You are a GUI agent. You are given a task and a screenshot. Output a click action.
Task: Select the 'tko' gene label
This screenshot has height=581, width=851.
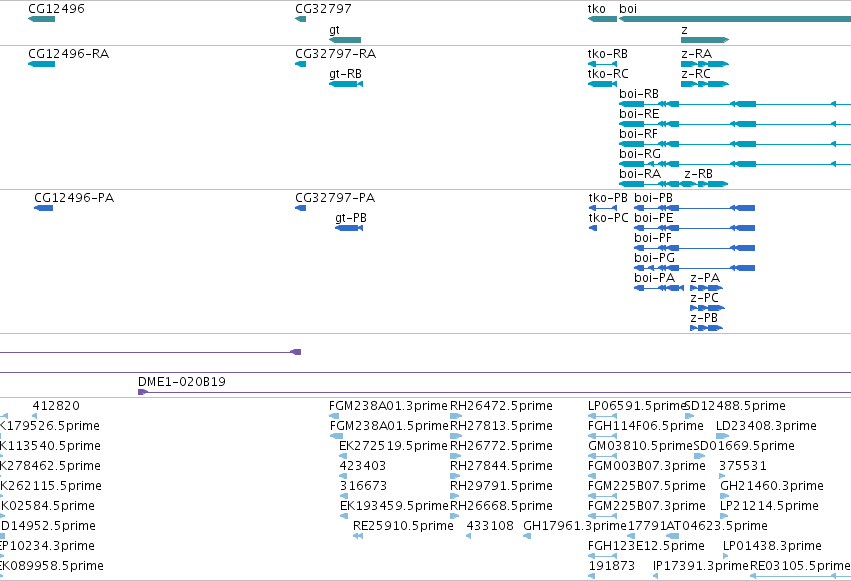[x=596, y=9]
